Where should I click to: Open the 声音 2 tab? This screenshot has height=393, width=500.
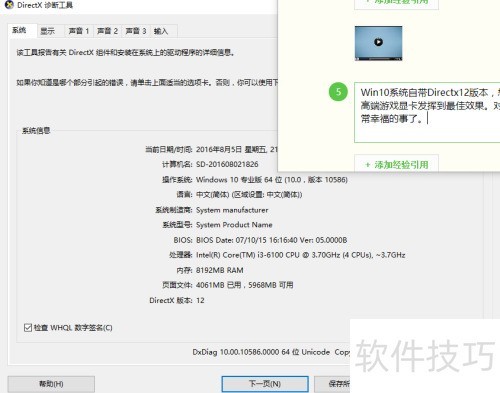pyautogui.click(x=107, y=31)
